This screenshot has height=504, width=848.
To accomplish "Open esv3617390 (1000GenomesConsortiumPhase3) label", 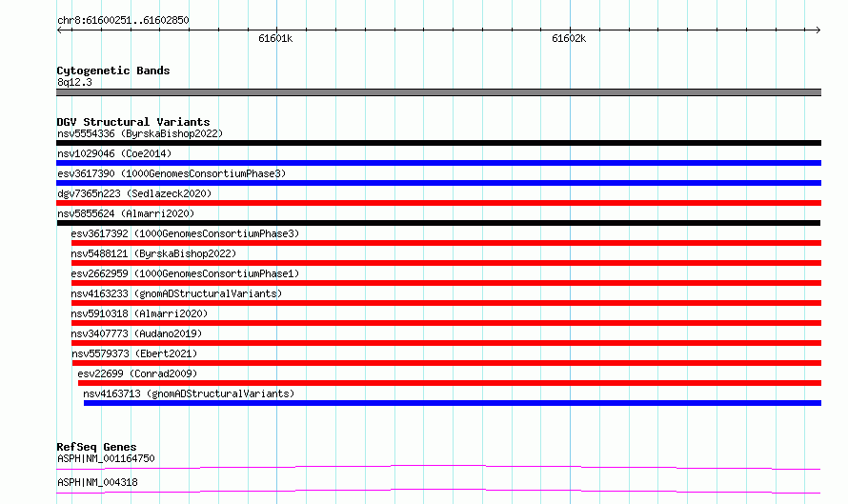I will coord(172,173).
